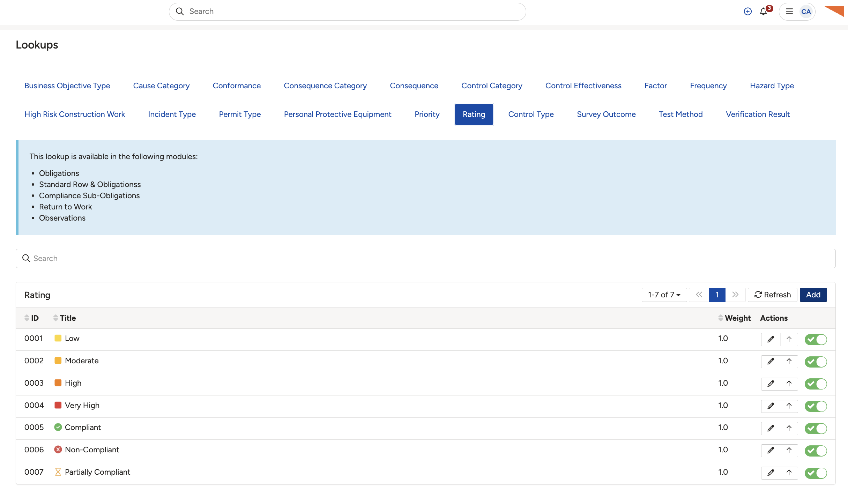
Task: Disable the Moderate rating toggle
Action: tap(816, 362)
